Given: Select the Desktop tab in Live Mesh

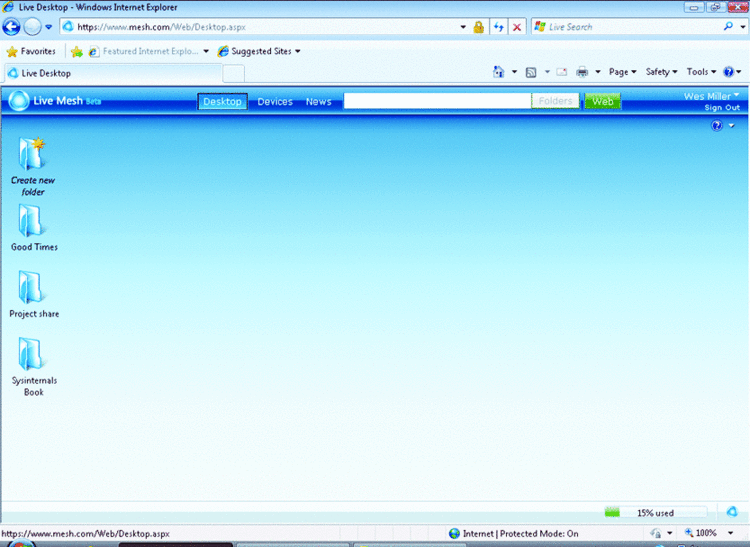Looking at the screenshot, I should [x=222, y=101].
